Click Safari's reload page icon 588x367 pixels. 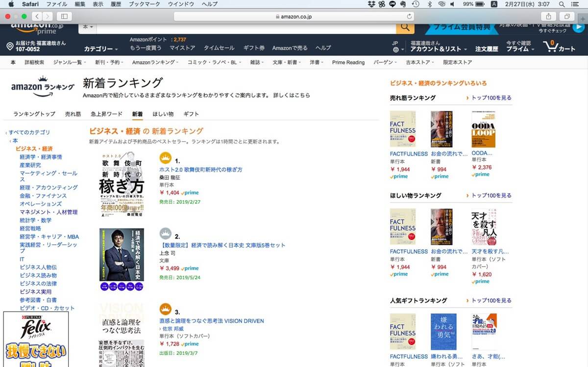tap(409, 17)
